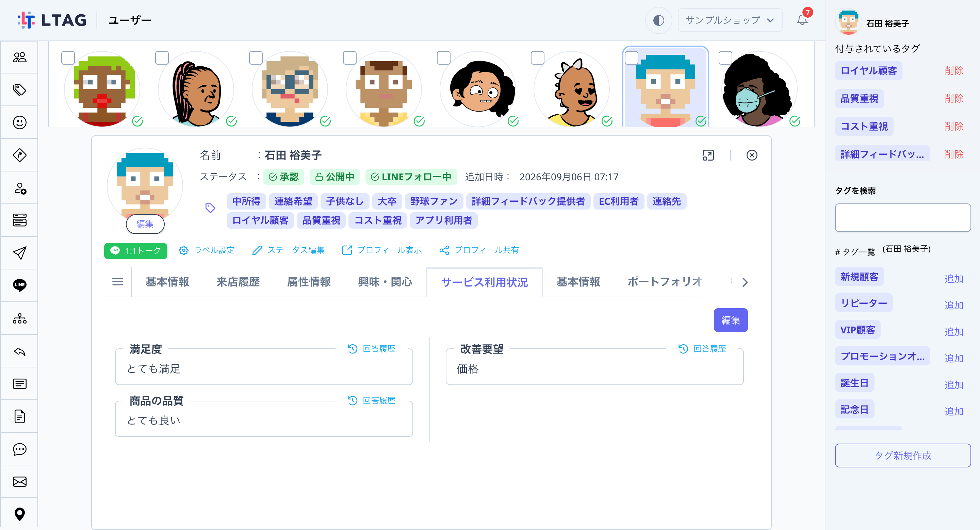This screenshot has width=980, height=530.
Task: Open the tab list hamburger menu
Action: (x=118, y=282)
